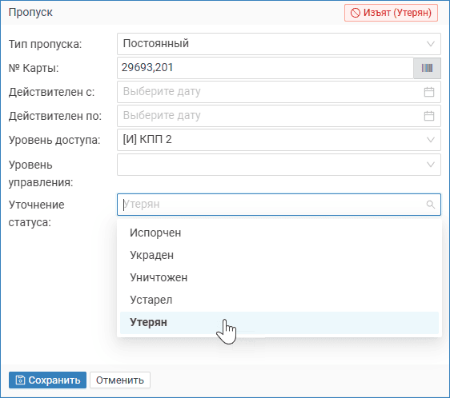Screen dimensions: 450x398
Task: Click the 'Действителен с' date input
Action: (x=279, y=92)
